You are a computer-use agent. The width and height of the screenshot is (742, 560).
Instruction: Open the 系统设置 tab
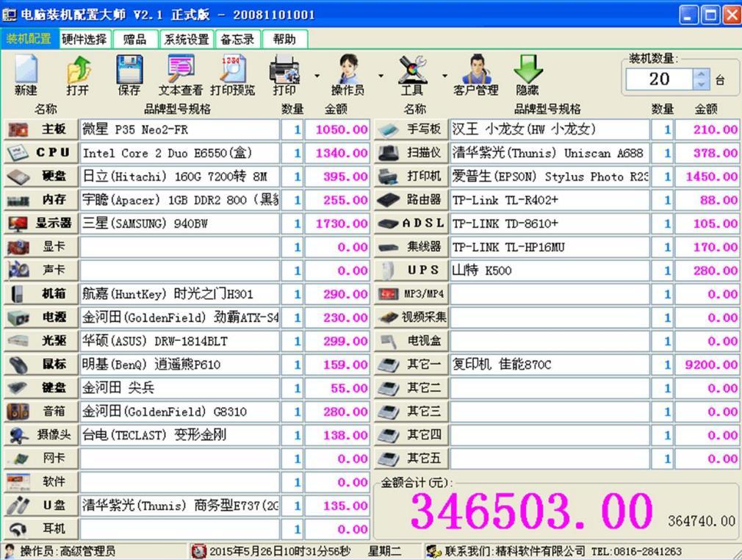coord(187,39)
